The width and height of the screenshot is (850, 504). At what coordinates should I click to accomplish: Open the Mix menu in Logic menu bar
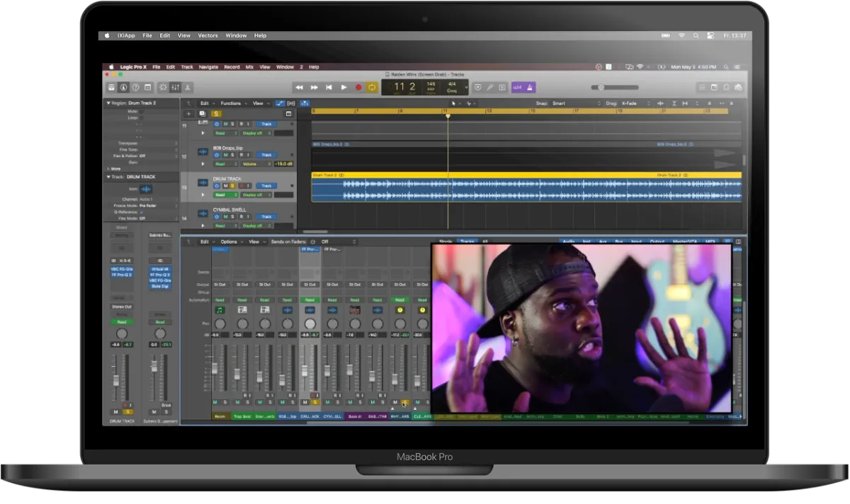tap(249, 67)
